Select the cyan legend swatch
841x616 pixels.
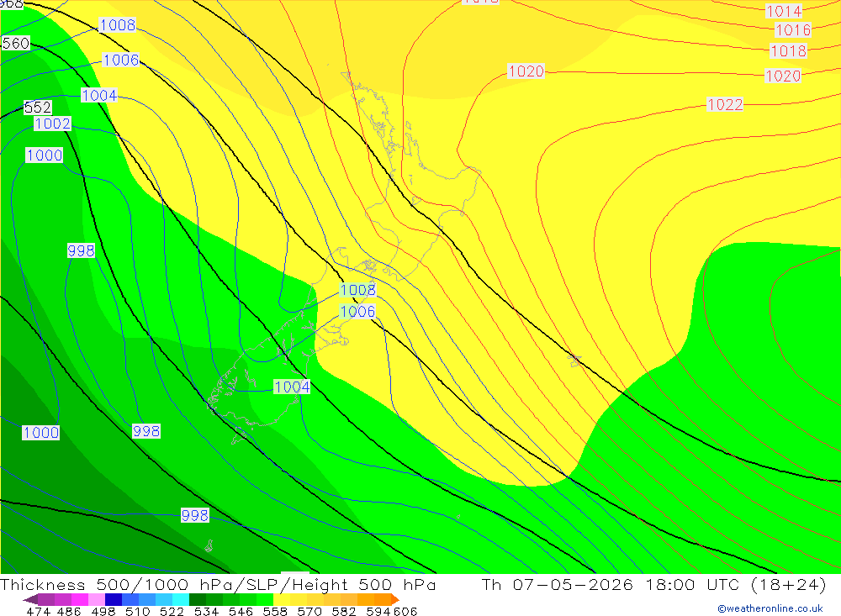pos(181,599)
